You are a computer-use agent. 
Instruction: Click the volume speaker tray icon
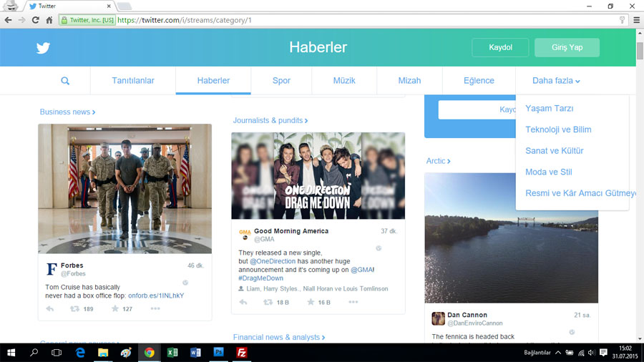click(592, 353)
